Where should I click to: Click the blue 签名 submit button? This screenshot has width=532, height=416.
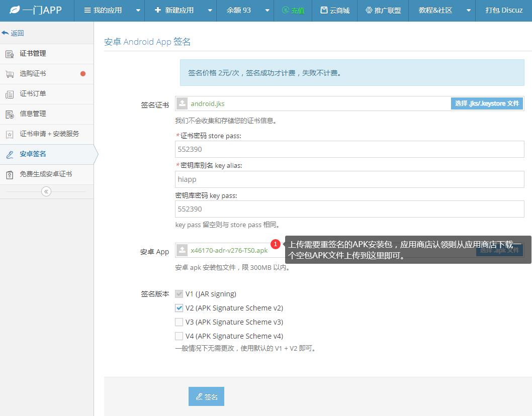(x=206, y=396)
